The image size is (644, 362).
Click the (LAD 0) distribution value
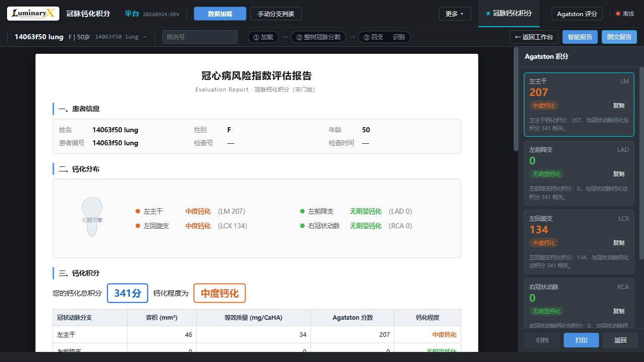(x=400, y=211)
